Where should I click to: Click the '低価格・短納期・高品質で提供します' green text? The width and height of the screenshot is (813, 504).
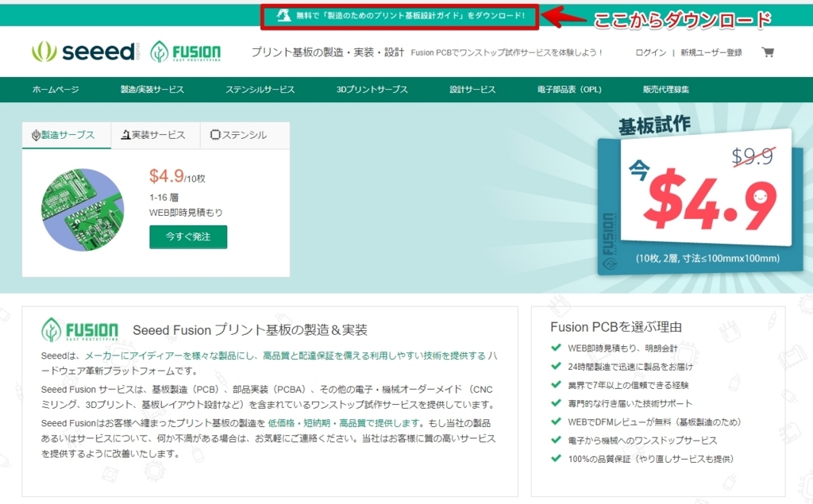tap(345, 423)
